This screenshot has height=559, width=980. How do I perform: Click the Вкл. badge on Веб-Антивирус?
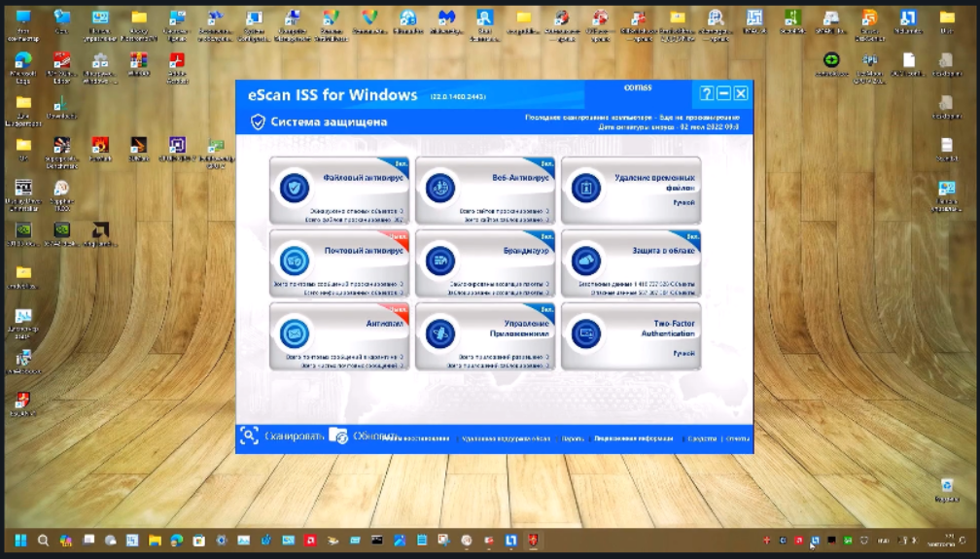point(546,164)
